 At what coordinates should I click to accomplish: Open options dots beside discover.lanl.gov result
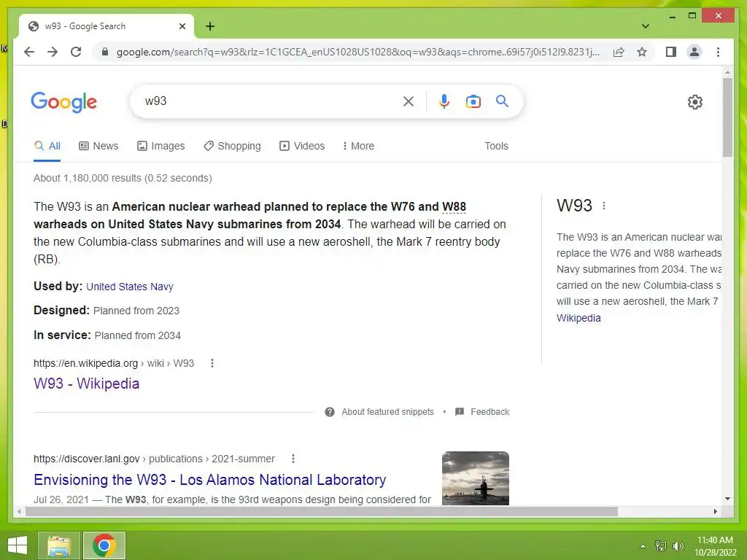[x=293, y=459]
